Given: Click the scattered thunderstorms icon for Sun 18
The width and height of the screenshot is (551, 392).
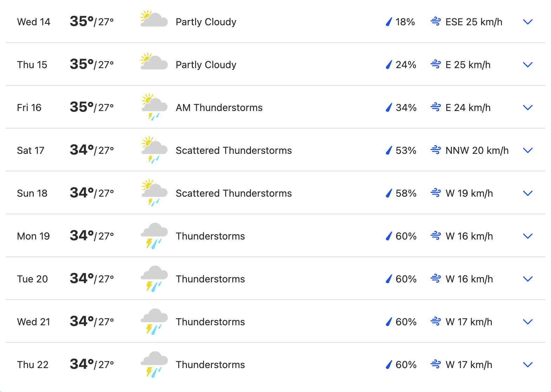Looking at the screenshot, I should (154, 193).
